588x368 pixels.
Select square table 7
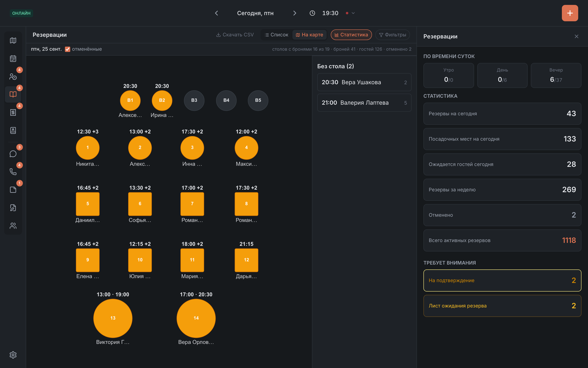192,204
